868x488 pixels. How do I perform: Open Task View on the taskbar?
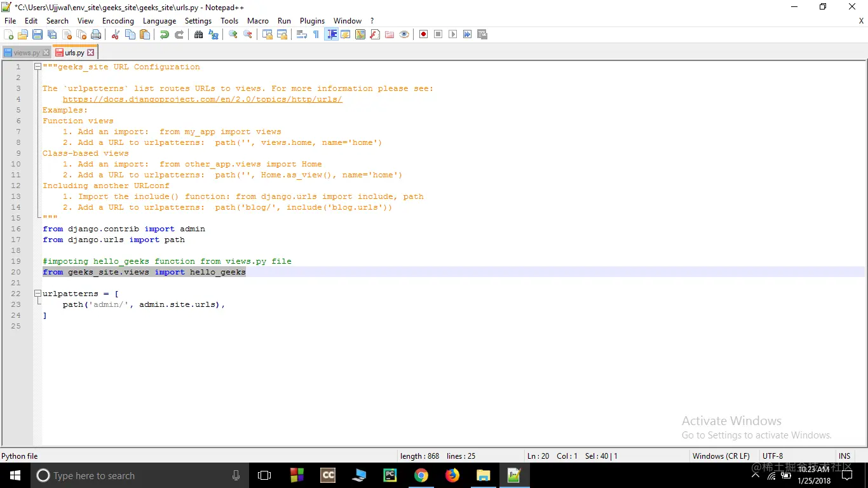(264, 475)
